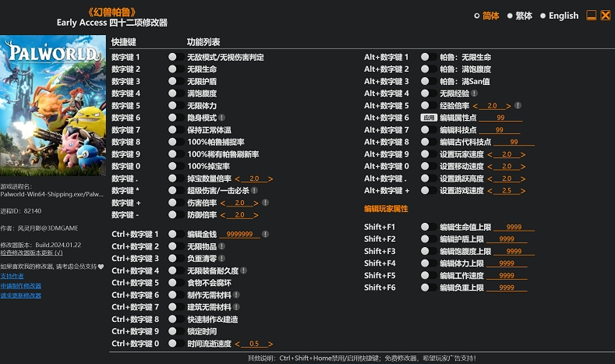Click the info icon beside 经验倍率
Screen dimensions: 615x364
click(x=518, y=105)
